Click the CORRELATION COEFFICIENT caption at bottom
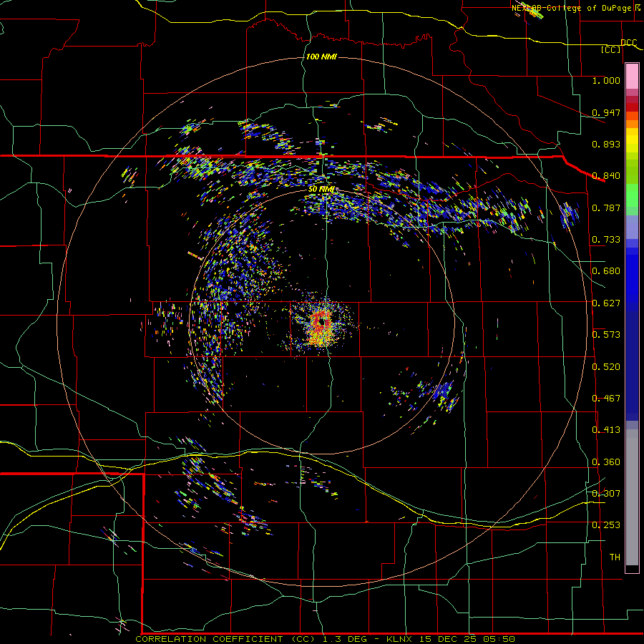Screen dimensions: 644x644 [325, 639]
